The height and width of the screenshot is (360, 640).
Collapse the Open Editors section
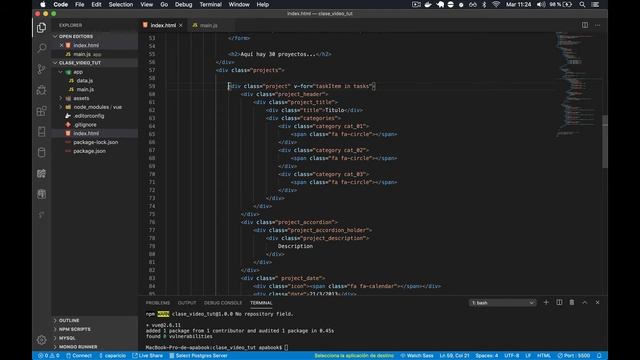point(76,36)
